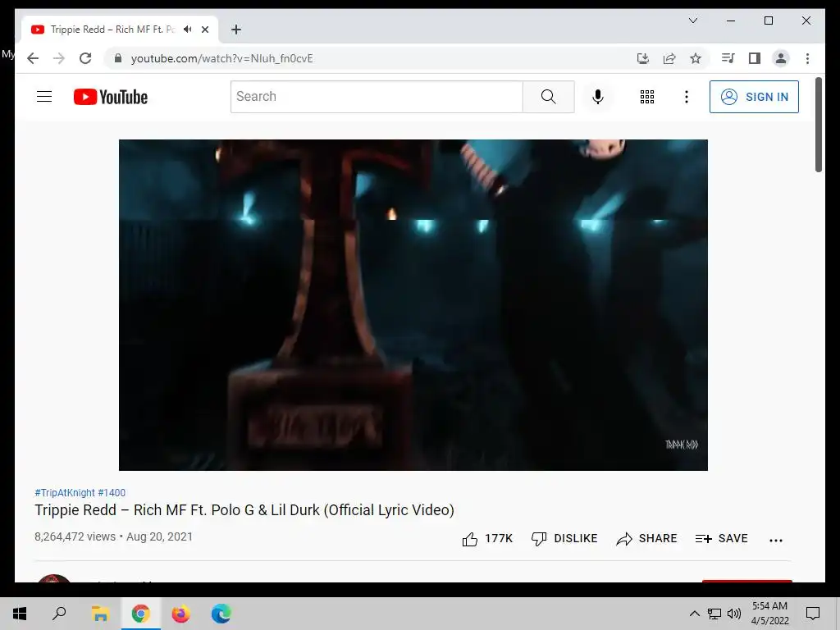Screen dimensions: 840x630
Task: Launch Firefox from taskbar
Action: click(x=180, y=614)
